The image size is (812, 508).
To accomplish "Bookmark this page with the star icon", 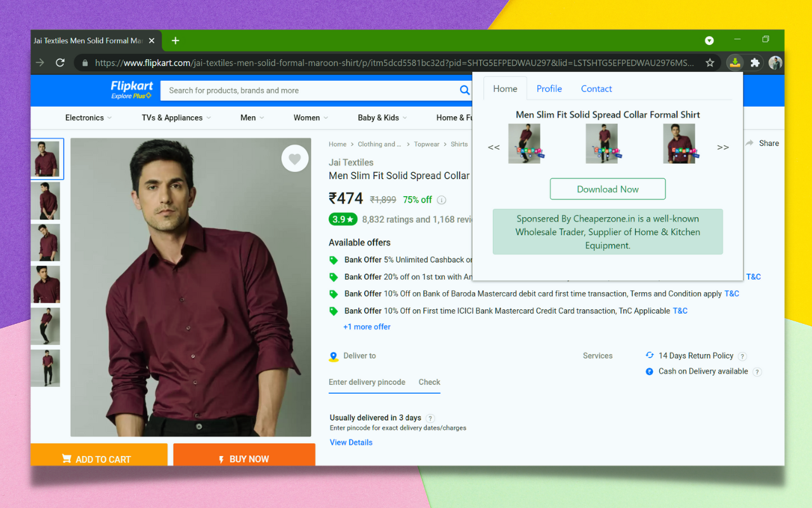I will point(710,63).
